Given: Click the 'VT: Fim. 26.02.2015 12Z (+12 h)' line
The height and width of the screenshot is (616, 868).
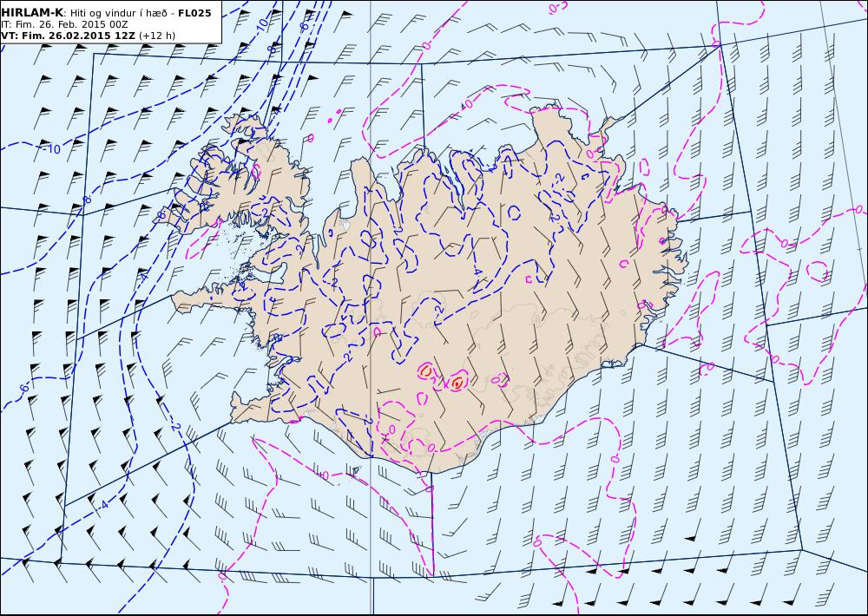Looking at the screenshot, I should [x=88, y=36].
